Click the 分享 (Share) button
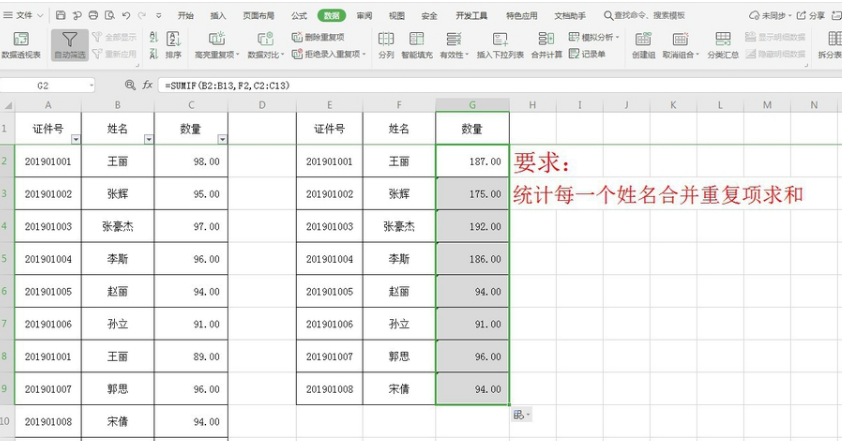 click(x=810, y=16)
